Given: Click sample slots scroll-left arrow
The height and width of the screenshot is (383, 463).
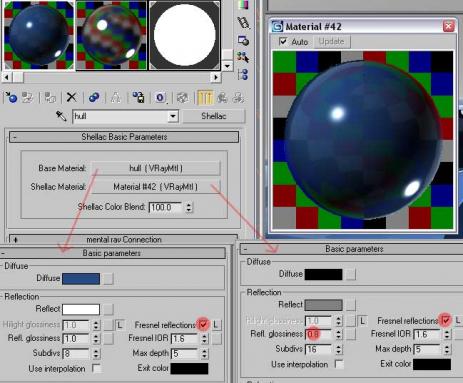Looking at the screenshot, I should (6, 77).
